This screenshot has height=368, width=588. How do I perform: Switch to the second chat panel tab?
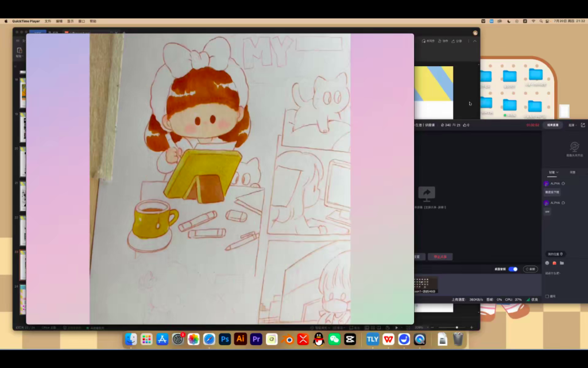click(572, 172)
